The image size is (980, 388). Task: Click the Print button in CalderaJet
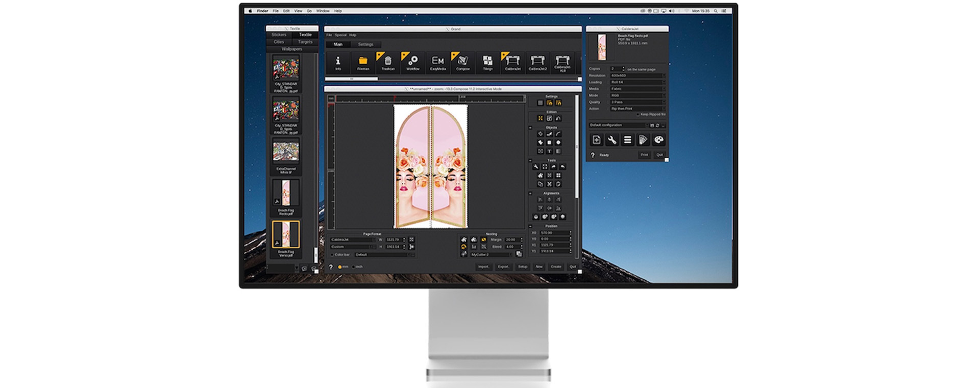(x=644, y=155)
